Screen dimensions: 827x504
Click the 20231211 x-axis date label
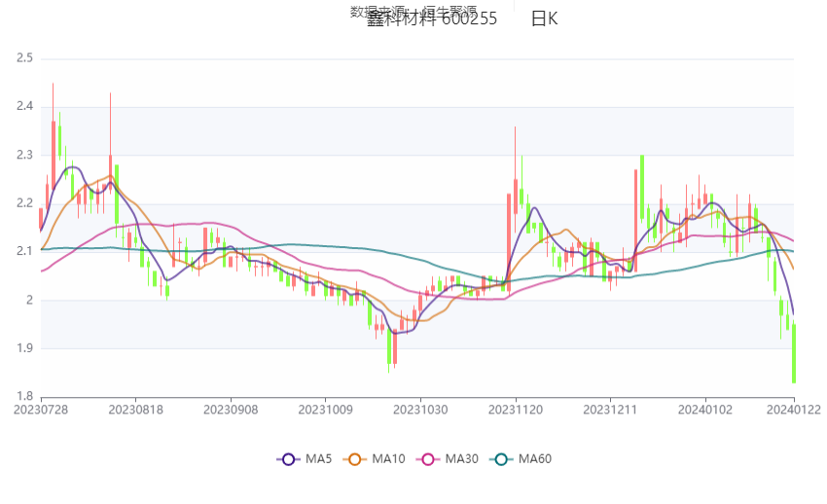point(610,410)
